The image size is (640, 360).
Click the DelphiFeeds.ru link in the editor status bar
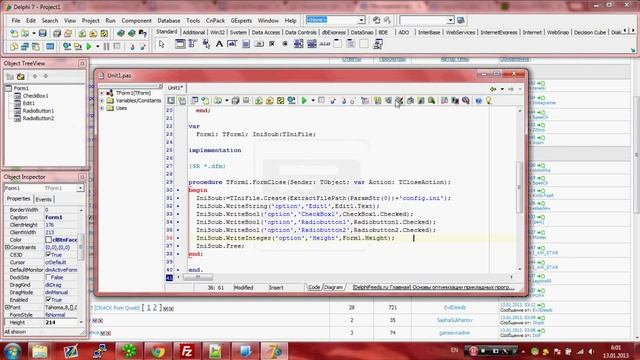click(433, 287)
